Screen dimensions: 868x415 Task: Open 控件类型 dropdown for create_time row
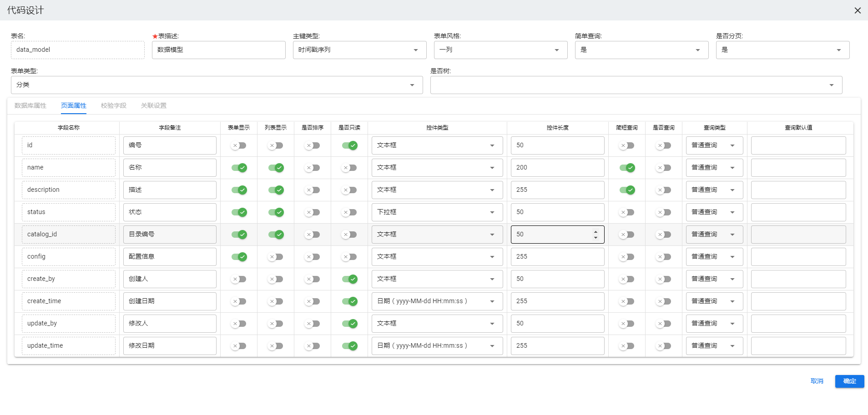coord(437,301)
